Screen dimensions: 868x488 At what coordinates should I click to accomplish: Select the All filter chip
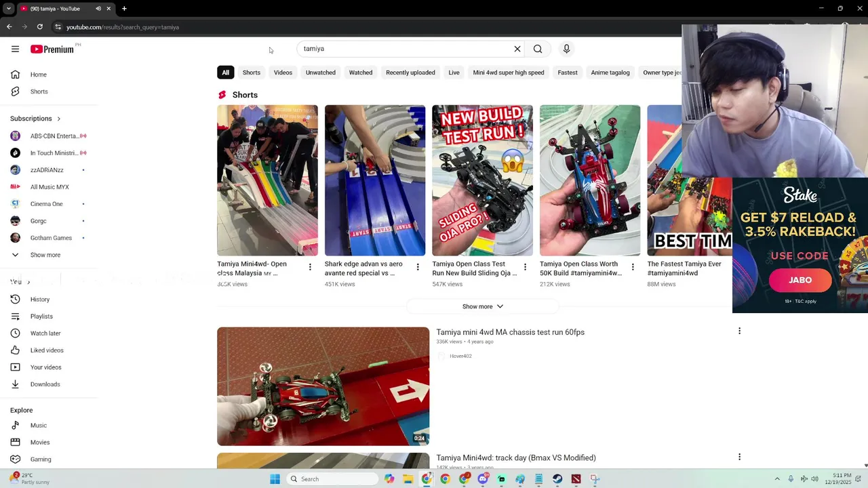point(226,73)
